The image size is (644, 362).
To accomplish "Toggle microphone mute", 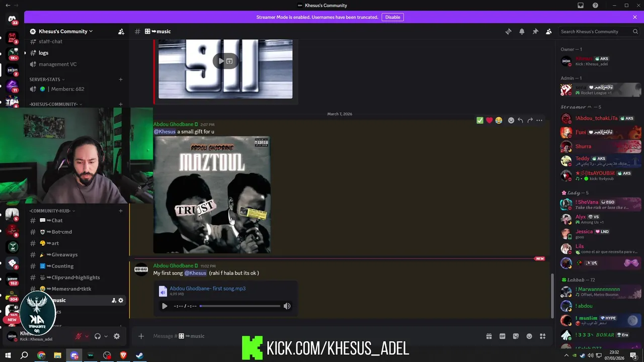I will [78, 336].
